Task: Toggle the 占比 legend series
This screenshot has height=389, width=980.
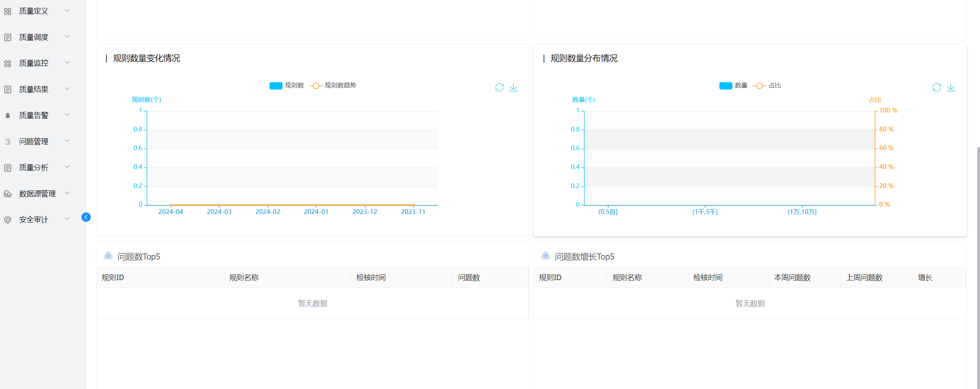Action: pyautogui.click(x=767, y=85)
